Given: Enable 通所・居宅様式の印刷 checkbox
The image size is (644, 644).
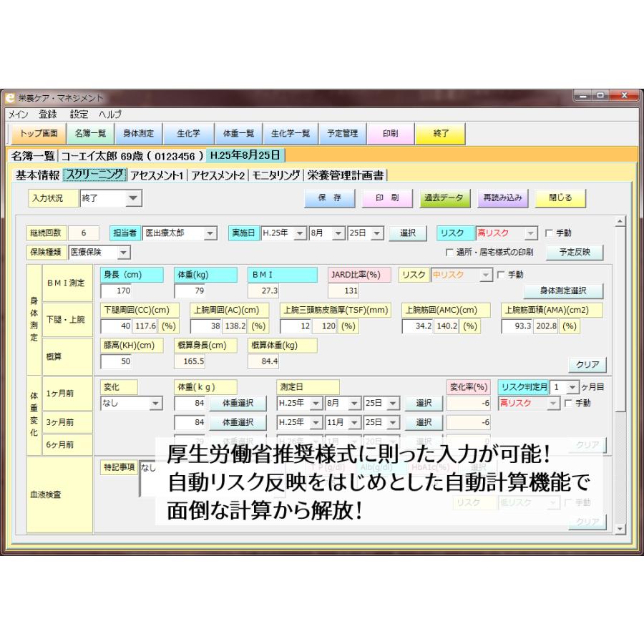Looking at the screenshot, I should [450, 252].
